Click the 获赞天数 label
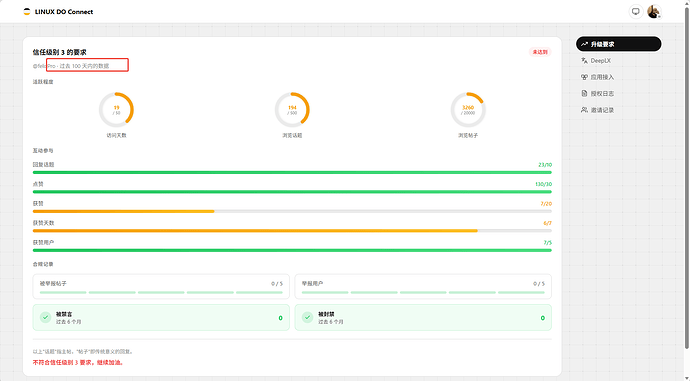690x381 pixels. (43, 223)
